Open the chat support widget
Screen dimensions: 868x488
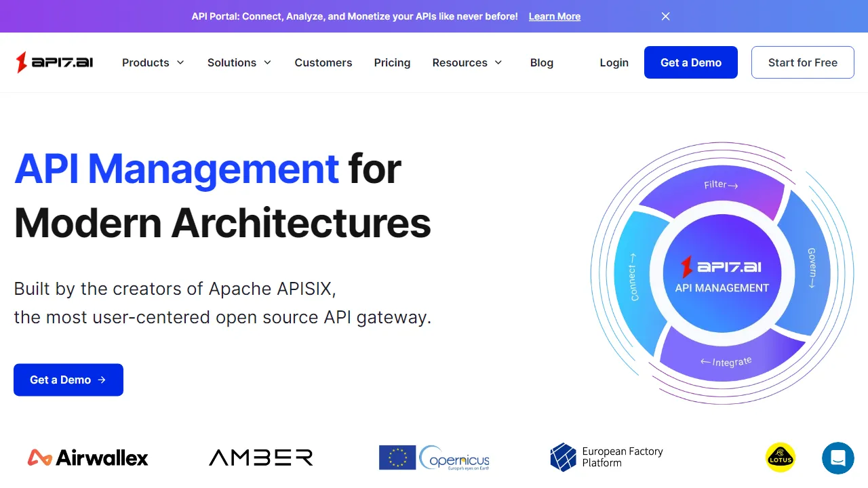pos(837,457)
